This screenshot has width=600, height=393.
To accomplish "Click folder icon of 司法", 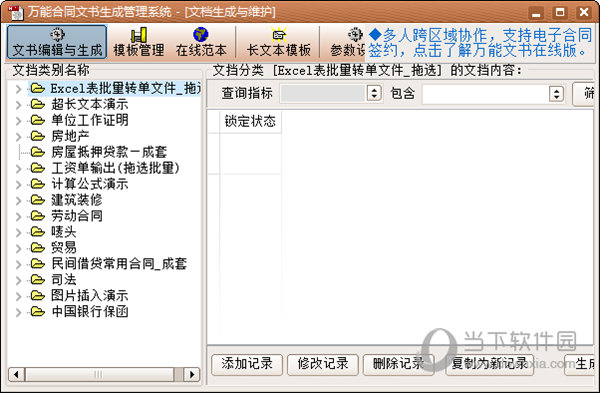I will 38,280.
